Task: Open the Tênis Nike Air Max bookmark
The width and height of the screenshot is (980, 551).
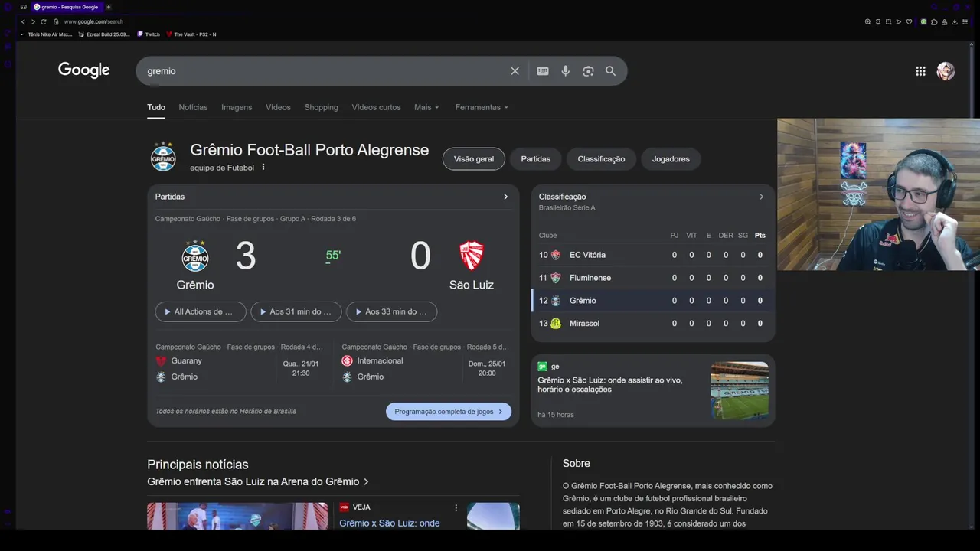Action: (x=46, y=34)
